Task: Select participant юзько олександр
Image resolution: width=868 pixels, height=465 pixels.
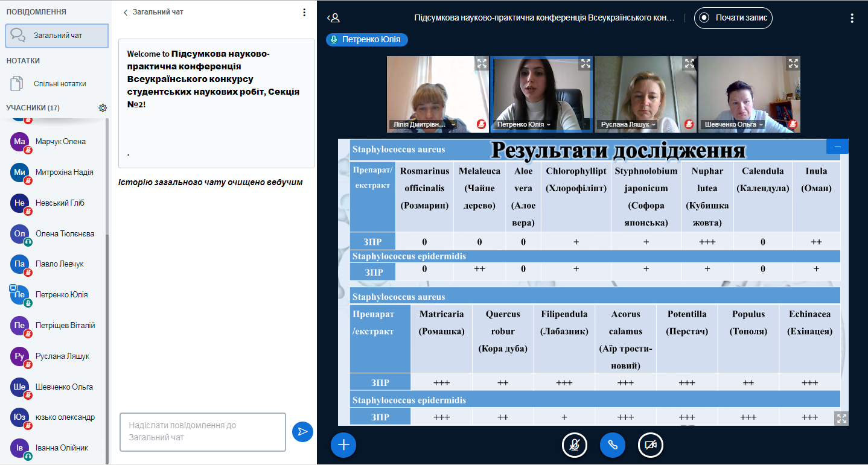Action: (56, 417)
